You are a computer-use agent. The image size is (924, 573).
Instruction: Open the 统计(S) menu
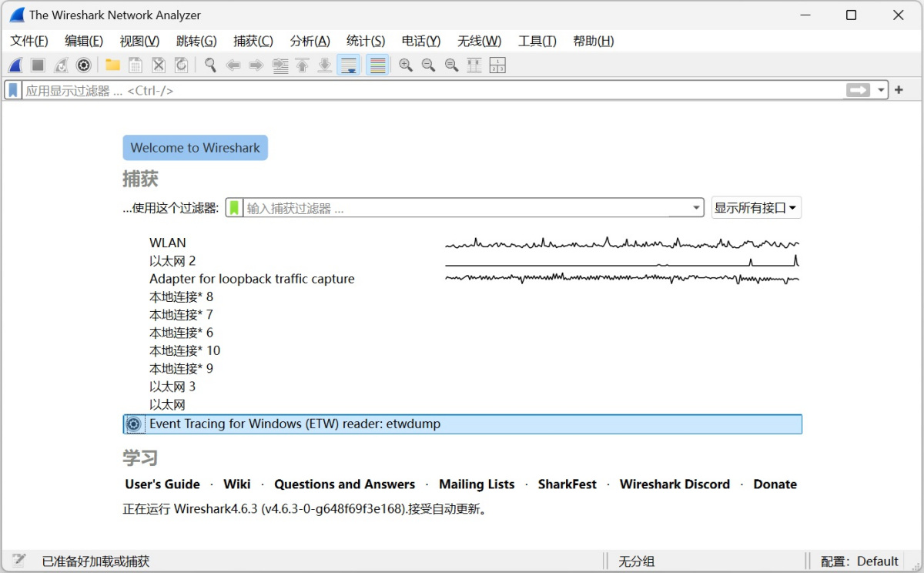coord(365,41)
